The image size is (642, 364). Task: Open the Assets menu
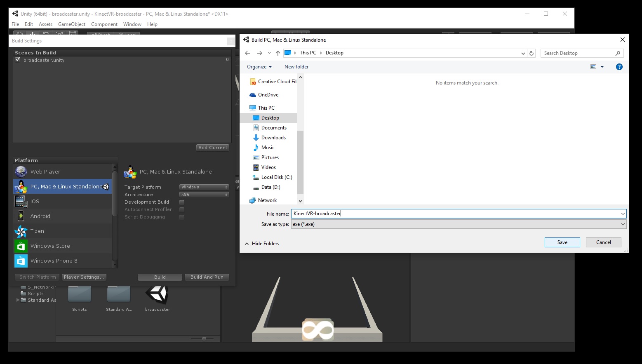pyautogui.click(x=45, y=24)
